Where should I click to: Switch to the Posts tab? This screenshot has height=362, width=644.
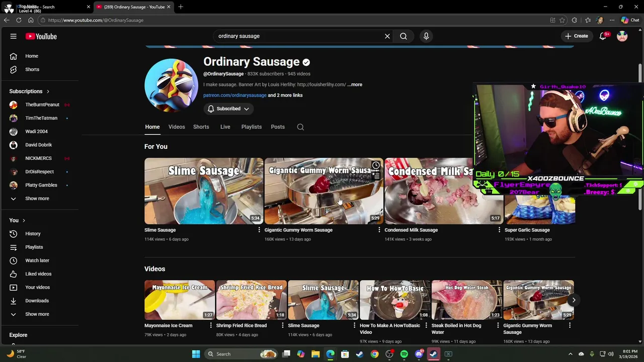(278, 127)
